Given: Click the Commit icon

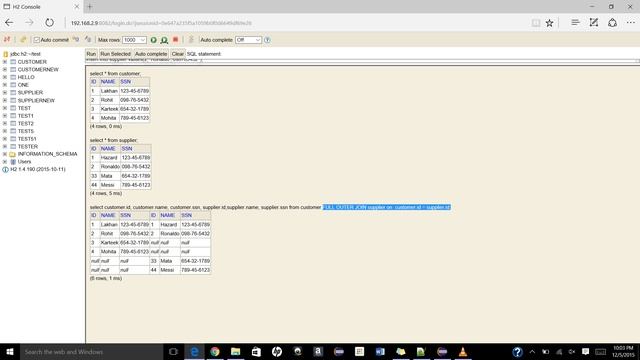Looking at the screenshot, I should click(x=88, y=40).
